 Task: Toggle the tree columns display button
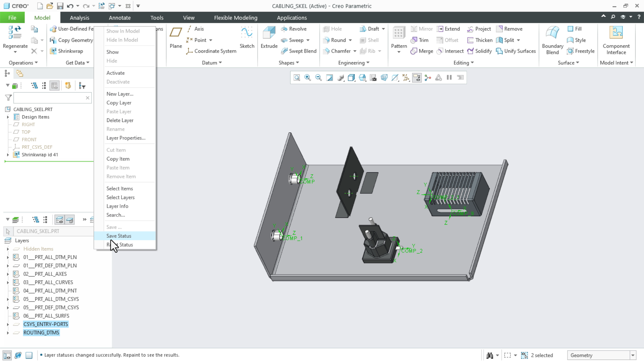tap(54, 86)
